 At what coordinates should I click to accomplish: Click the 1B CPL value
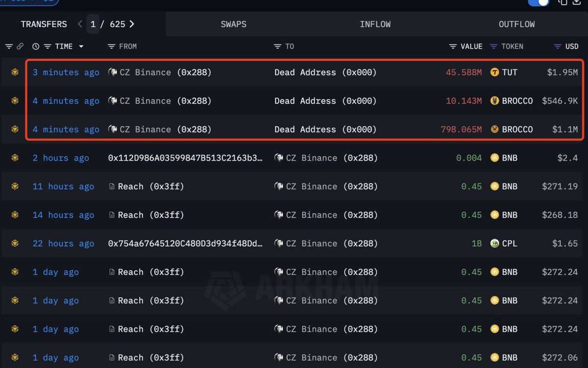477,243
